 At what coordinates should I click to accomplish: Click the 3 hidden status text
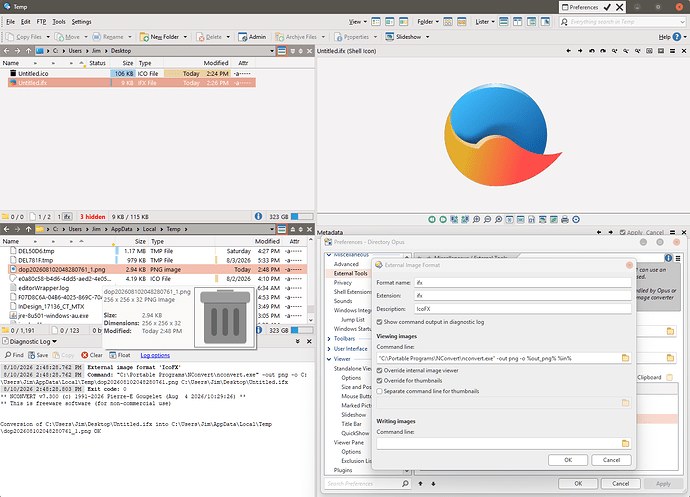pos(92,217)
